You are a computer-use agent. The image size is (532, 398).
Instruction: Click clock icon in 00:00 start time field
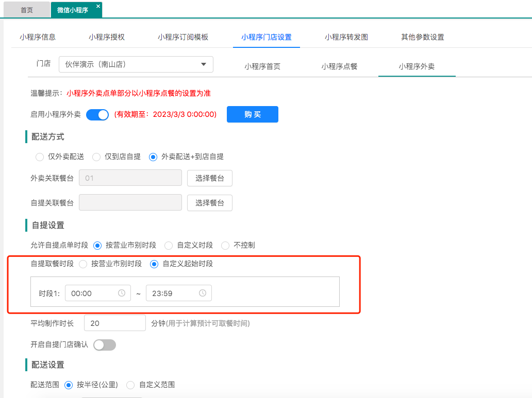tap(122, 293)
